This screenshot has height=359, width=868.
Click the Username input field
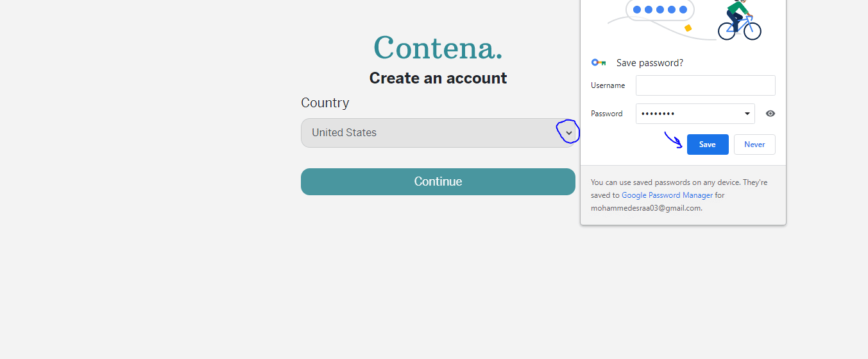point(706,85)
